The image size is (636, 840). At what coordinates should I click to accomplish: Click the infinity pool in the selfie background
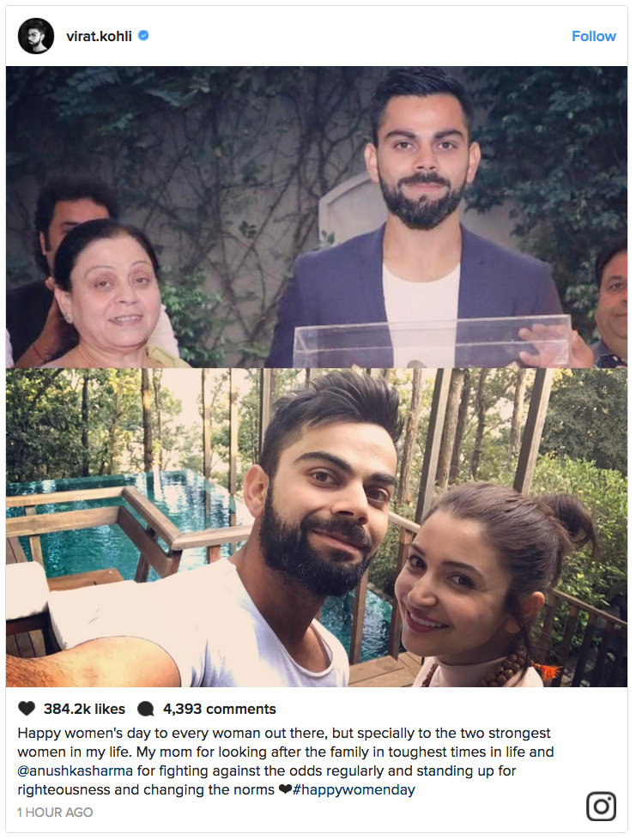(x=129, y=530)
